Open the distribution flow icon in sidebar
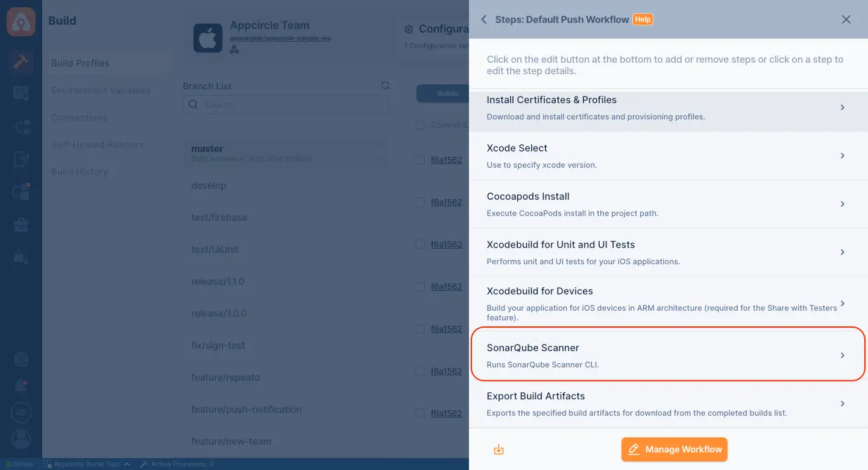 click(x=21, y=127)
